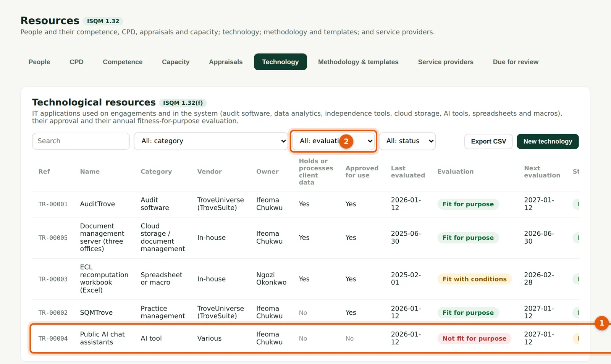The height and width of the screenshot is (364, 611).
Task: Open the Competence tab
Action: tap(123, 62)
